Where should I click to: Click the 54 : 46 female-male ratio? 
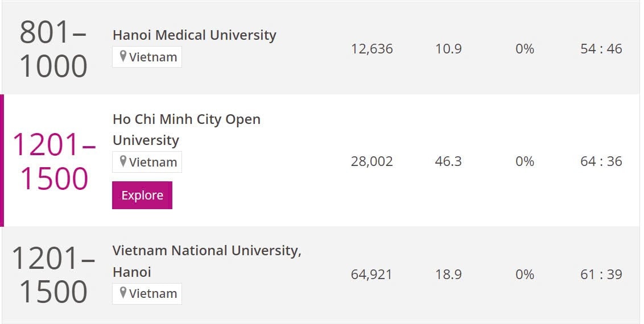click(x=601, y=49)
